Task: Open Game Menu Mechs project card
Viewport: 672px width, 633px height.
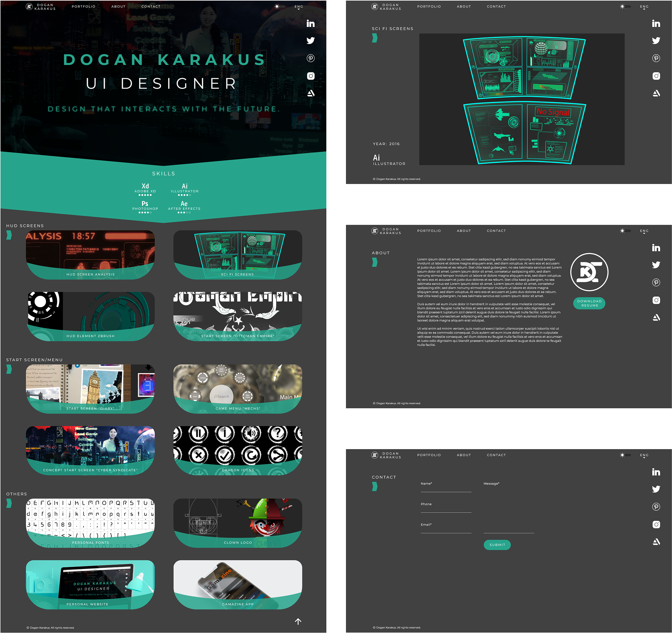Action: [238, 389]
